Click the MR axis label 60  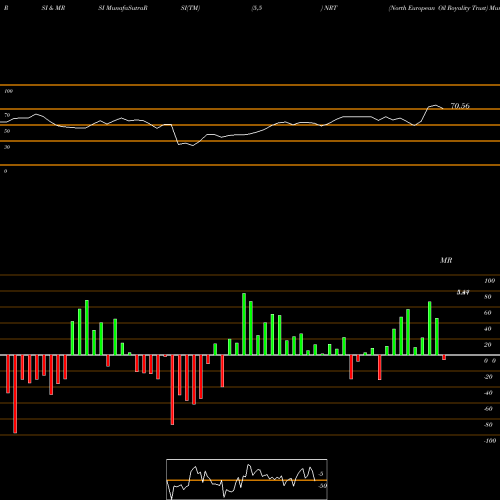tap(488, 313)
